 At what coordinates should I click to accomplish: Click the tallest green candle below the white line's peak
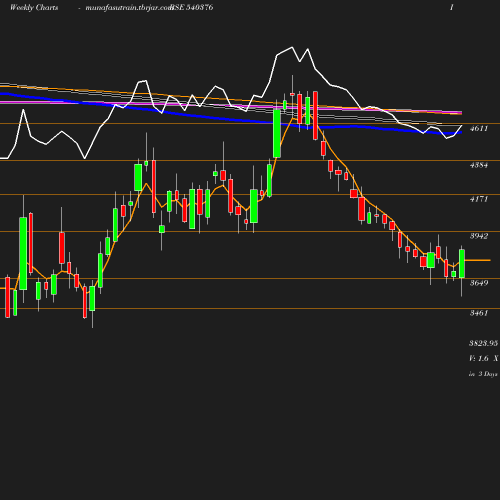pos(277,133)
